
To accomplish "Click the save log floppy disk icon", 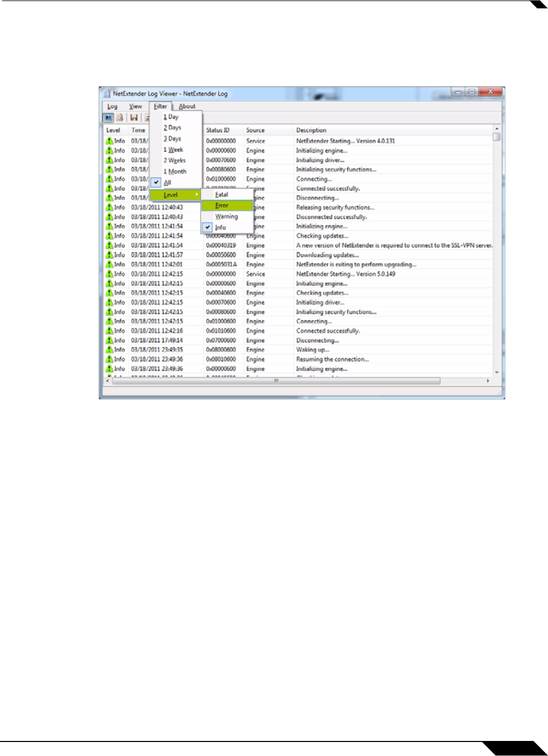I will pyautogui.click(x=134, y=118).
